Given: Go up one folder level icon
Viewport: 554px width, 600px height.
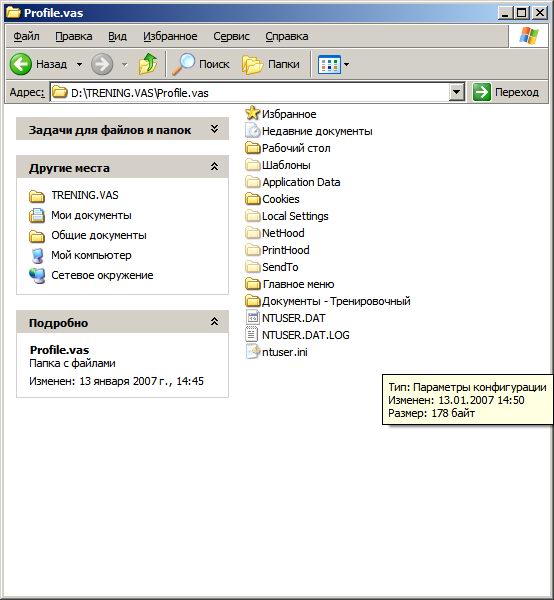Looking at the screenshot, I should click(148, 64).
